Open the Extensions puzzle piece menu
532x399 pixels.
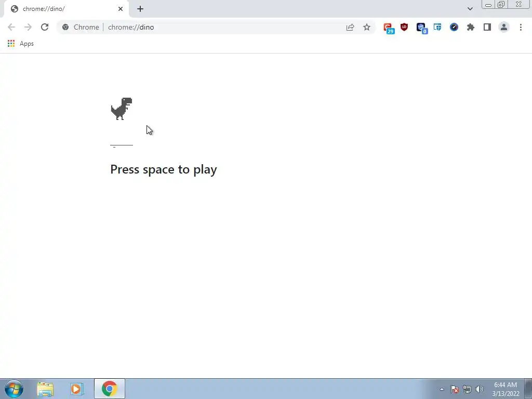pos(471,27)
